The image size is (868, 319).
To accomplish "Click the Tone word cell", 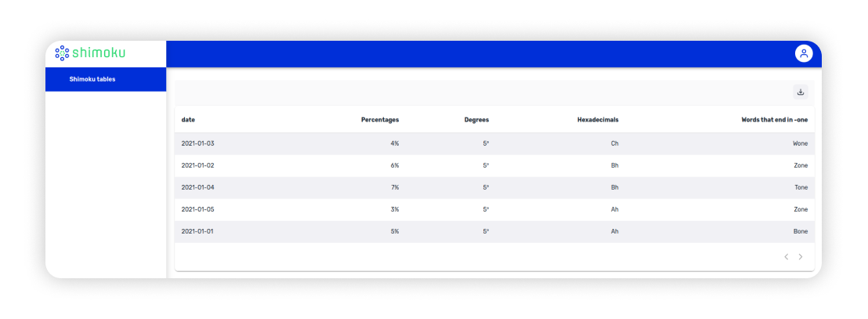I will tap(801, 187).
